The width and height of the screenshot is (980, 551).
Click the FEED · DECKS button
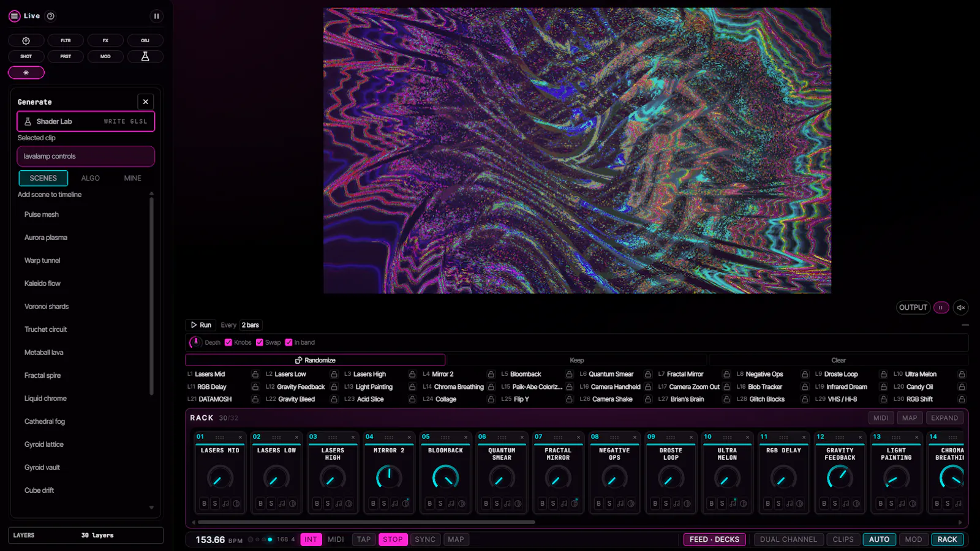pyautogui.click(x=714, y=539)
